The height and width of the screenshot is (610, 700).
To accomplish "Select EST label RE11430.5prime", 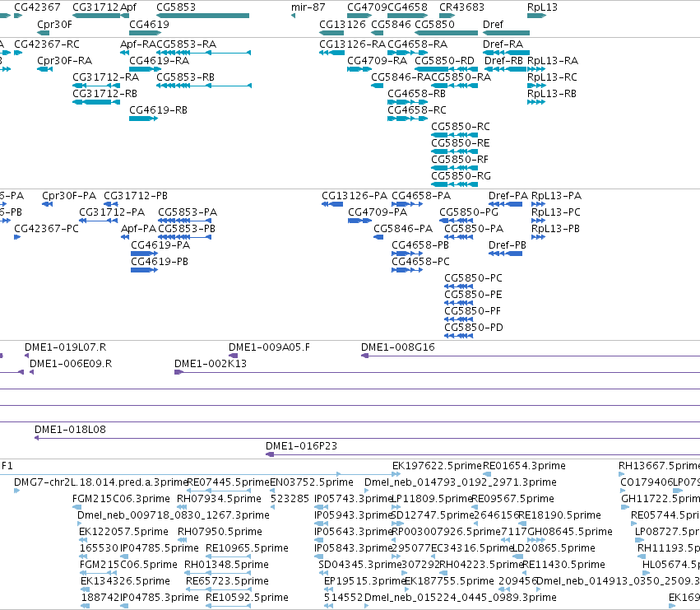I will (x=563, y=566).
